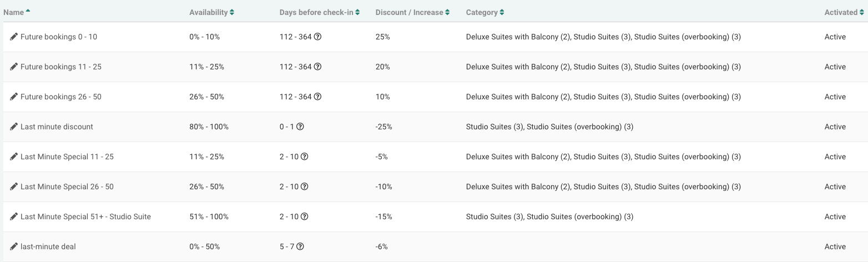Open Last Minute Special 51+ - Studio Suite

pos(85,216)
